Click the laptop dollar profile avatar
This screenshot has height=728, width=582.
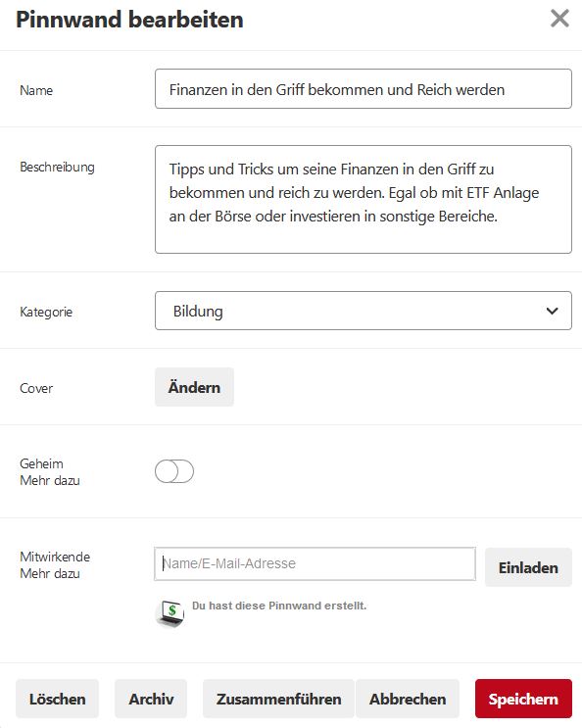click(170, 612)
